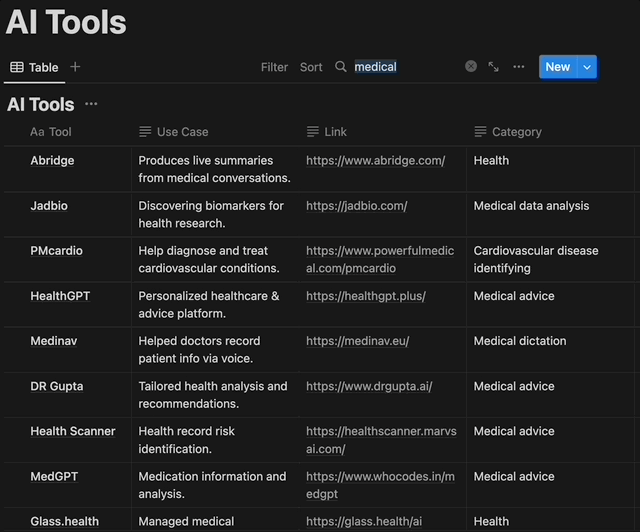
Task: Open the whocodes.in/medgpt link
Action: [x=380, y=485]
